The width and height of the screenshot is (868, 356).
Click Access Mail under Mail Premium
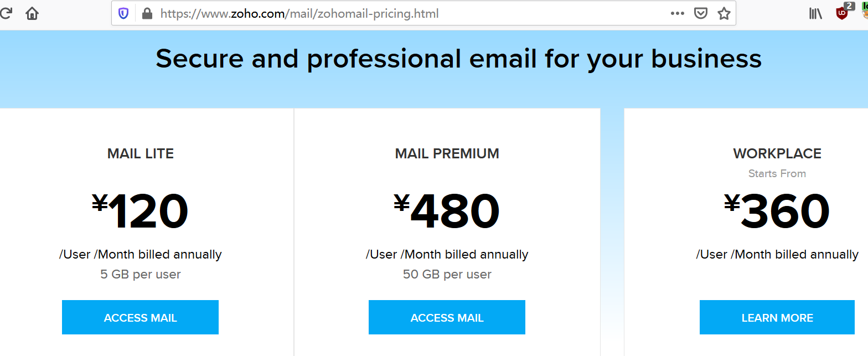coord(447,318)
